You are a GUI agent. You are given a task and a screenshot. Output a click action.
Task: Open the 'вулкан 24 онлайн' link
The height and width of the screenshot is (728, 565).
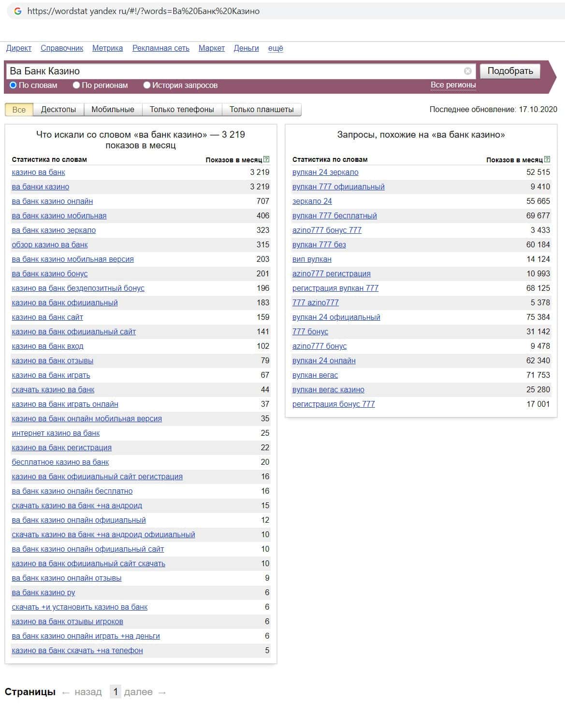(324, 361)
